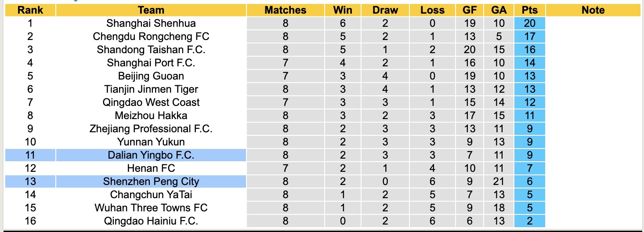644x232 pixels.
Task: Open the Shanghai Shenhua team link
Action: click(151, 23)
